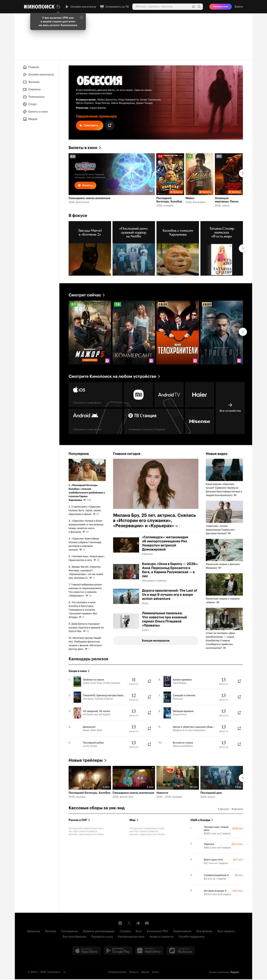Open Фильмы in the sidebar

pyautogui.click(x=31, y=82)
